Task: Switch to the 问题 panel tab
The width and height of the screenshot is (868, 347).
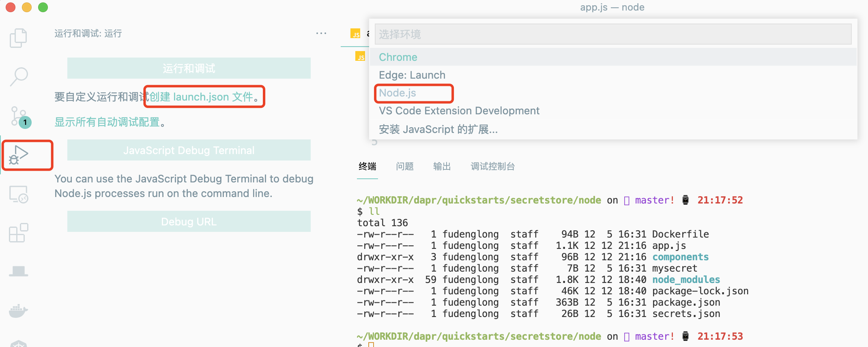Action: (405, 166)
